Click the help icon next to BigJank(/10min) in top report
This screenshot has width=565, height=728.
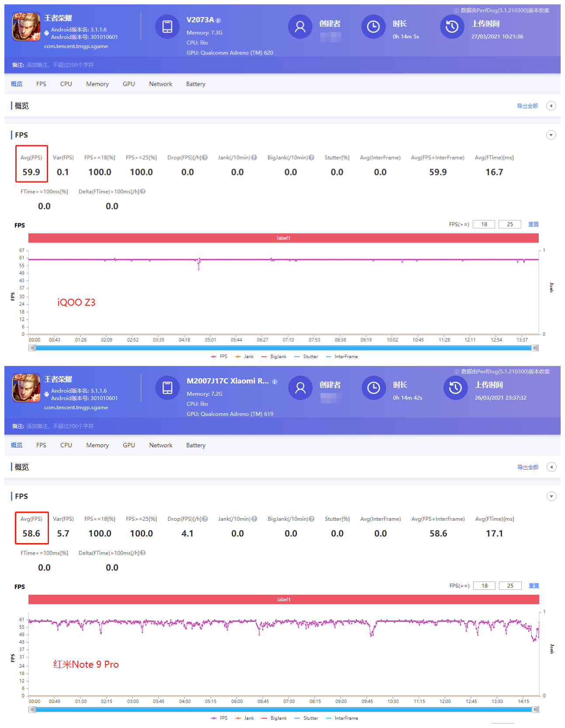[311, 157]
